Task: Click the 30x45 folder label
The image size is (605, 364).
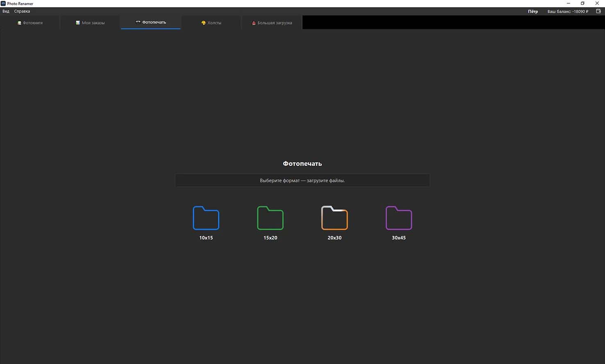Action: 399,238
